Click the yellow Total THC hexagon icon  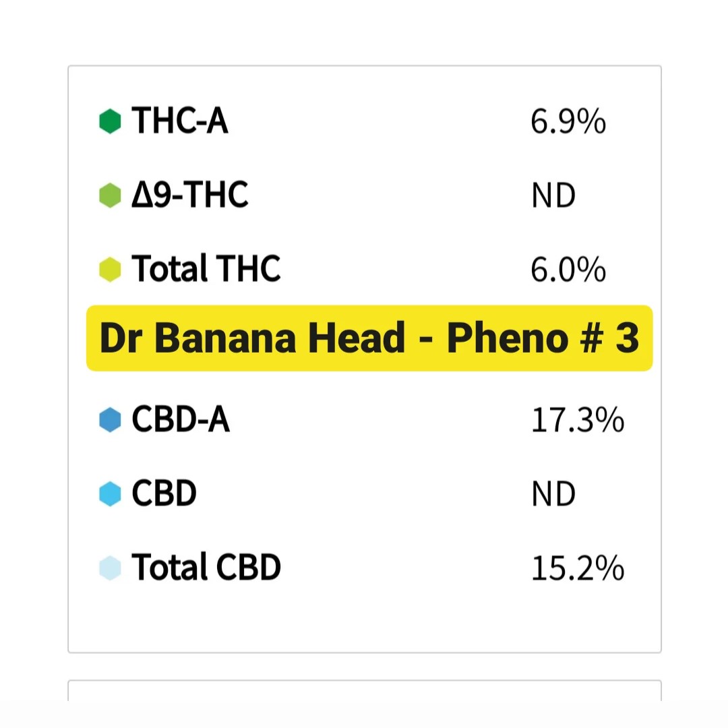[x=110, y=270]
